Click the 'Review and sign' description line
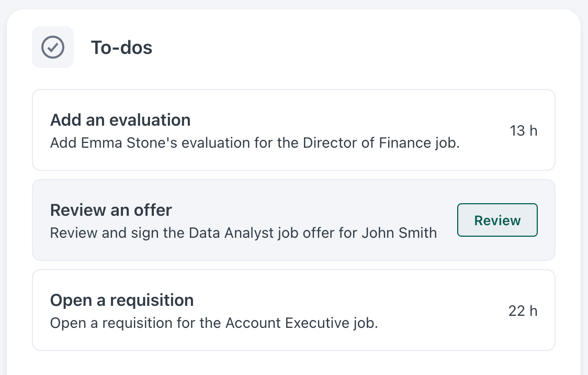The width and height of the screenshot is (588, 375). pos(244,233)
